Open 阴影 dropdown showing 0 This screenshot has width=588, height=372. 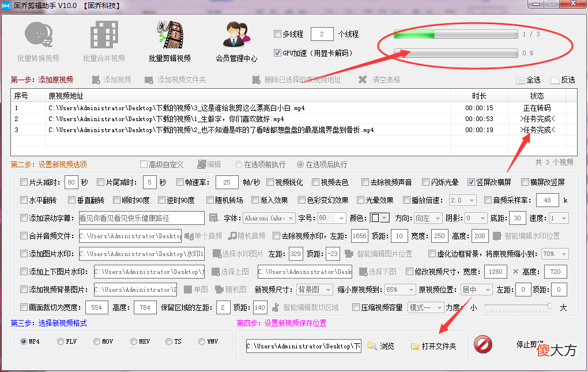tap(476, 218)
